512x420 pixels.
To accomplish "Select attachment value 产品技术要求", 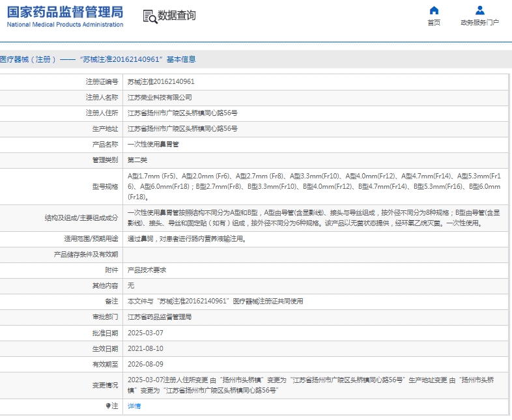I will pos(147,270).
